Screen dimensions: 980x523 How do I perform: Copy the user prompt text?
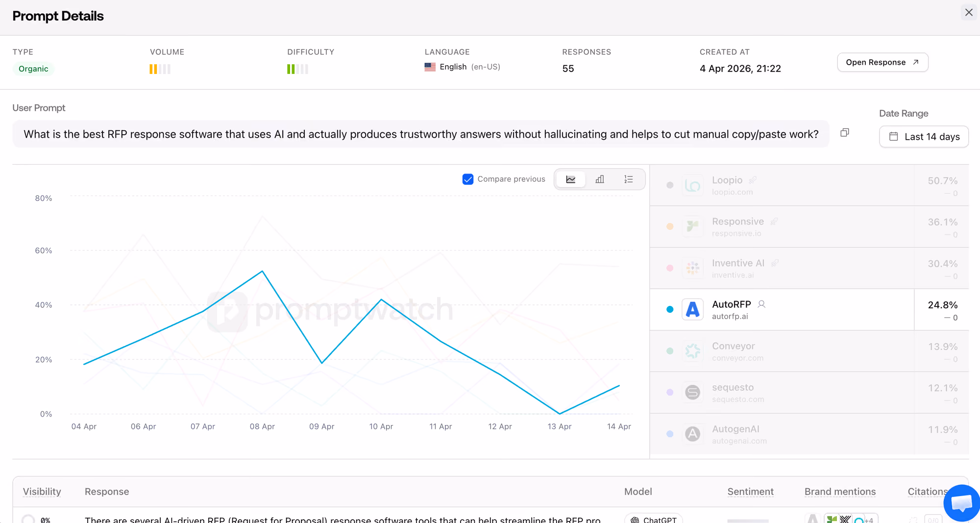[845, 133]
